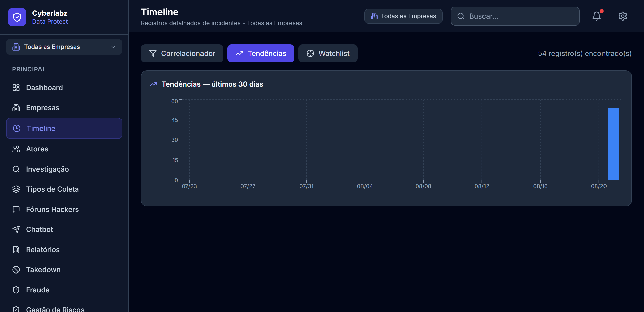The width and height of the screenshot is (644, 312).
Task: Click the Fraude shield alert icon
Action: 16,290
